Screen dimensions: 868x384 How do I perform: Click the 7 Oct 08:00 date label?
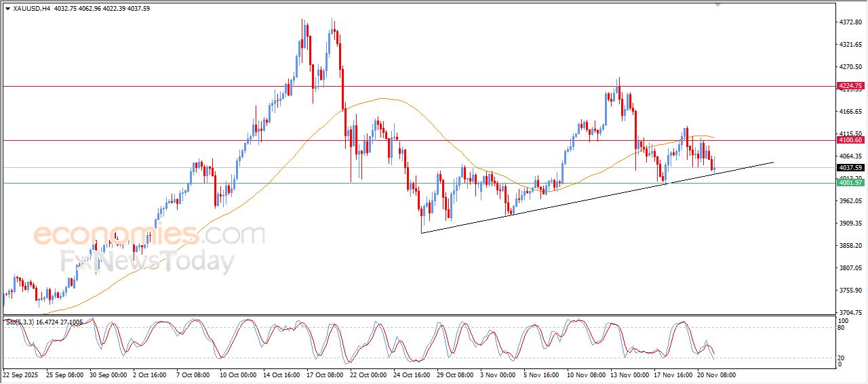pyautogui.click(x=195, y=375)
